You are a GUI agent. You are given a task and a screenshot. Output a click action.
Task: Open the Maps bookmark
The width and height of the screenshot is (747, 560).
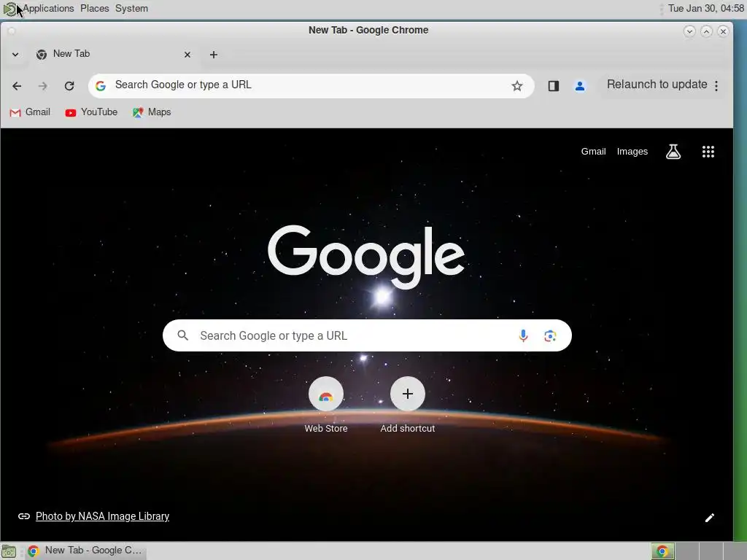(x=152, y=112)
